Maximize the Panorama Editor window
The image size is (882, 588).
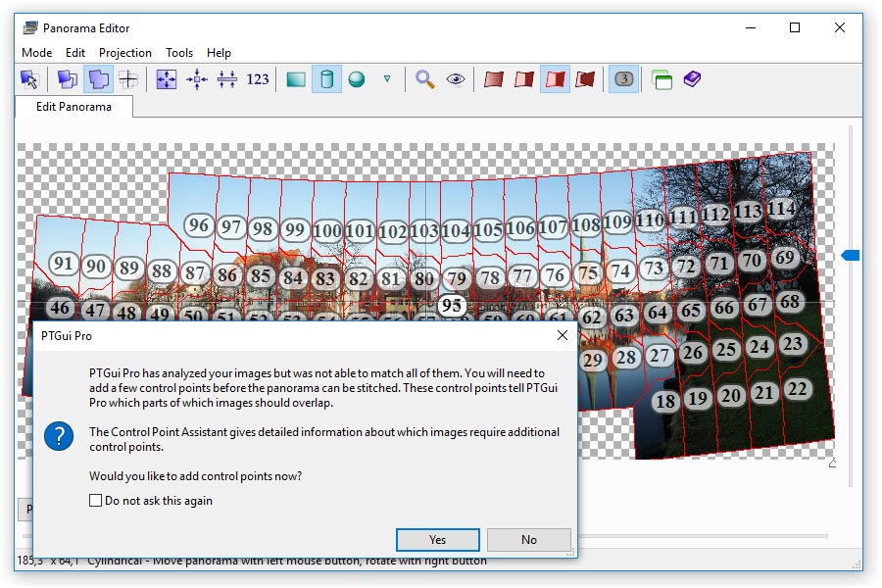tap(795, 27)
